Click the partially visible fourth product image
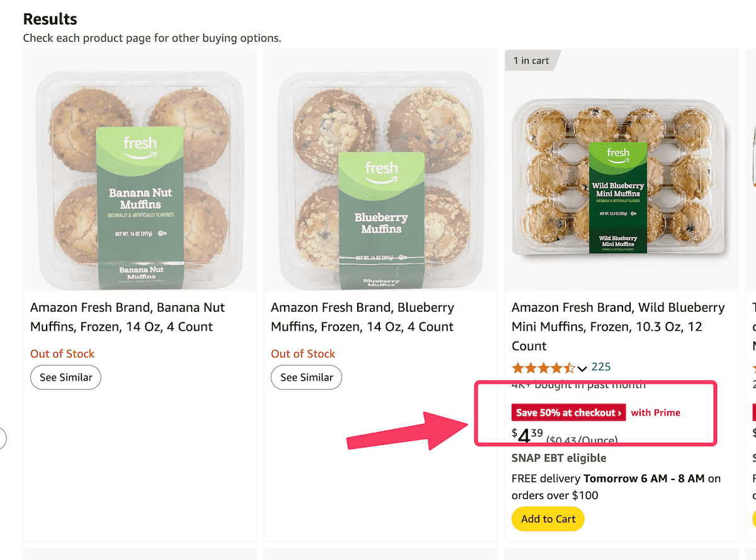The height and width of the screenshot is (560, 756). click(x=752, y=170)
